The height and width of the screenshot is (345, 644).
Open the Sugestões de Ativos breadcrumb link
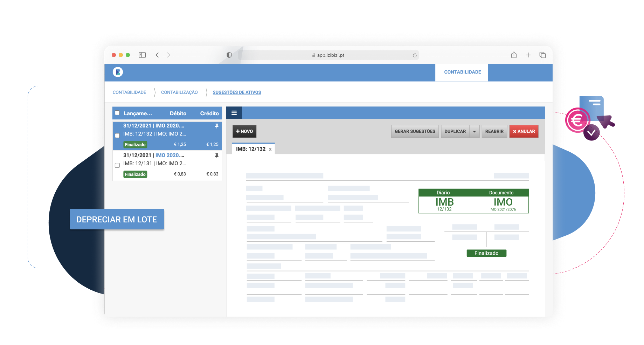click(237, 92)
